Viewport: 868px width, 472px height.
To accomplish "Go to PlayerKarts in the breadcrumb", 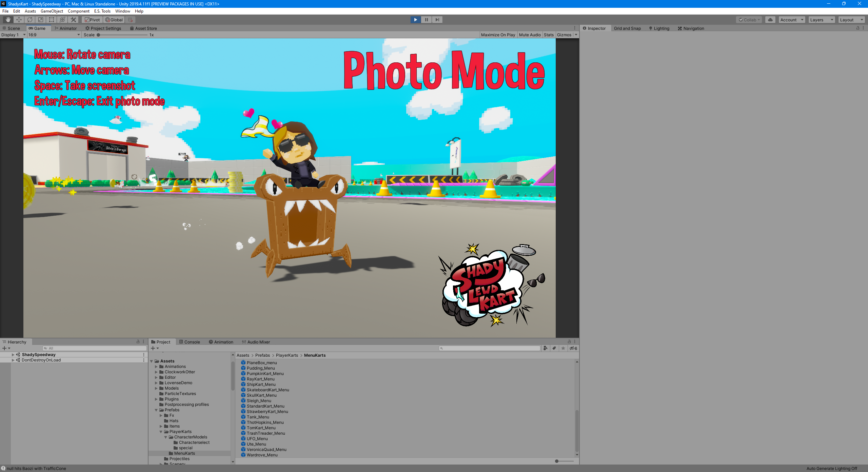I will tap(287, 355).
